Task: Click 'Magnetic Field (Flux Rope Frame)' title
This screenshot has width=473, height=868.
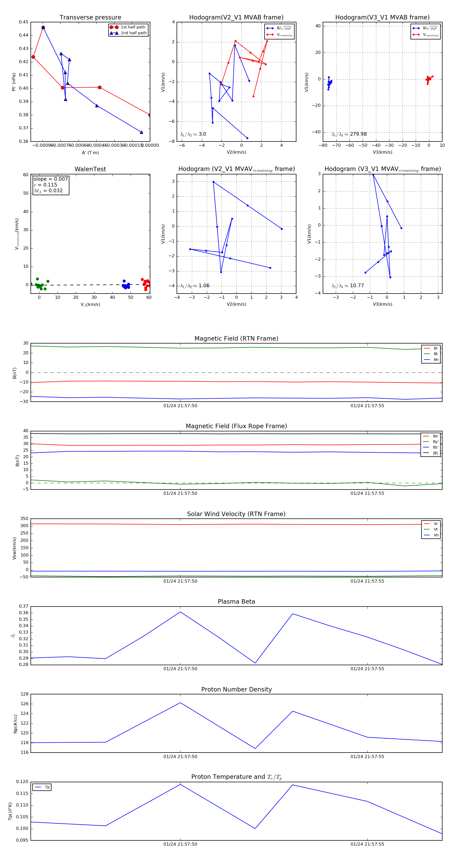Action: pos(236,426)
